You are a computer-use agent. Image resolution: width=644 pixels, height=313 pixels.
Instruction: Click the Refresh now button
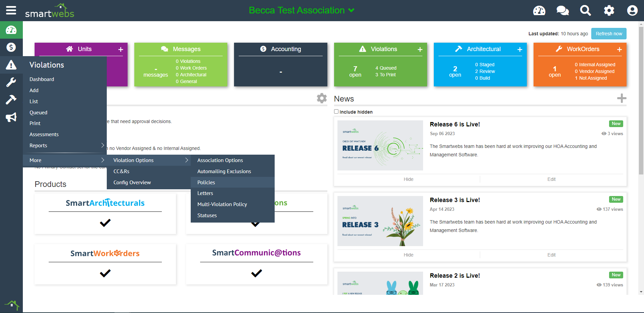[x=609, y=34]
